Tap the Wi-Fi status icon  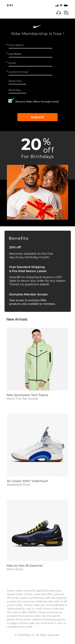coord(61,5)
